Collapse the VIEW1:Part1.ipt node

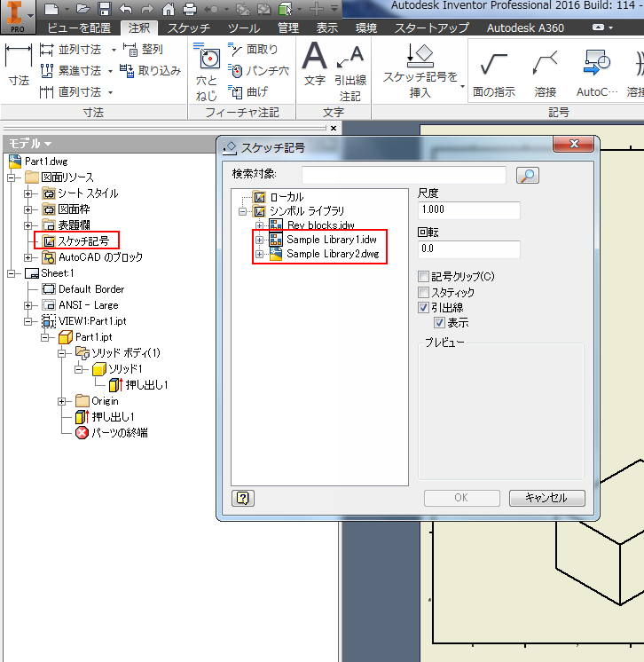[x=27, y=322]
